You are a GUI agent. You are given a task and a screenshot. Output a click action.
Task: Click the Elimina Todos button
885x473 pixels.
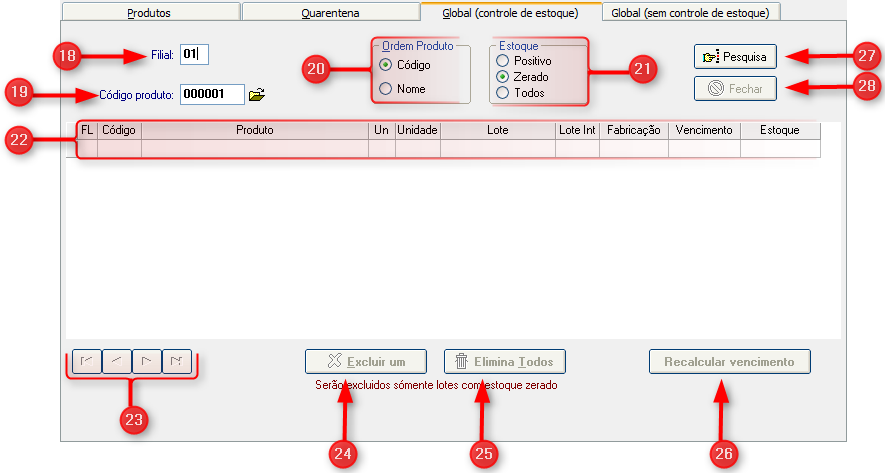tap(505, 361)
